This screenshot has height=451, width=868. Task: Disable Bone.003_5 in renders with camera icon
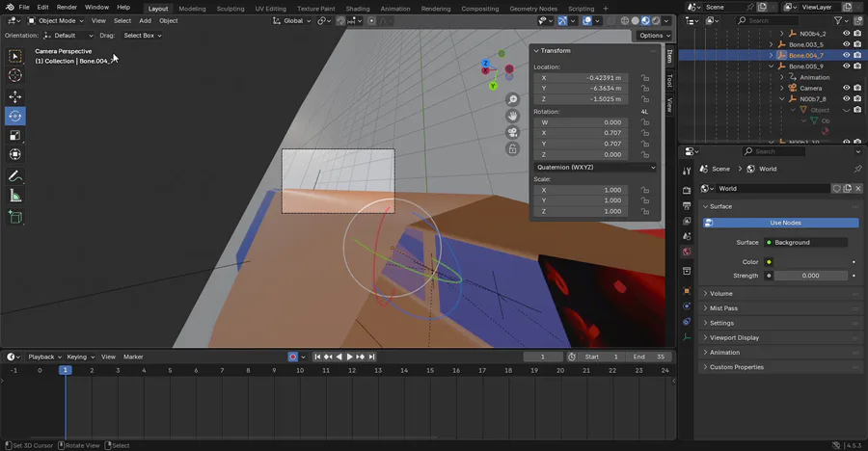pos(857,44)
